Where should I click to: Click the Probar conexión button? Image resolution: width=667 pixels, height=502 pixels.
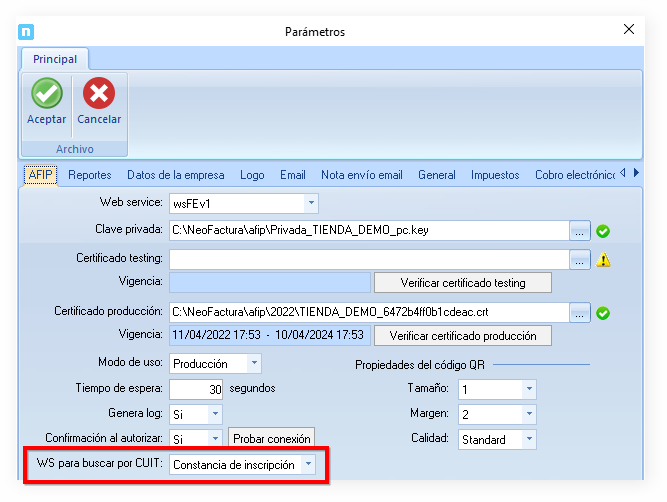point(272,439)
